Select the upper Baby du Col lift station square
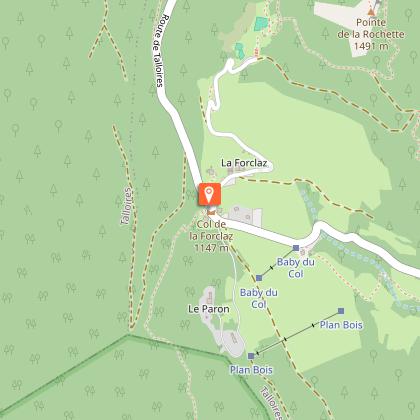Viewport: 420px width, 420px height. tap(296, 248)
